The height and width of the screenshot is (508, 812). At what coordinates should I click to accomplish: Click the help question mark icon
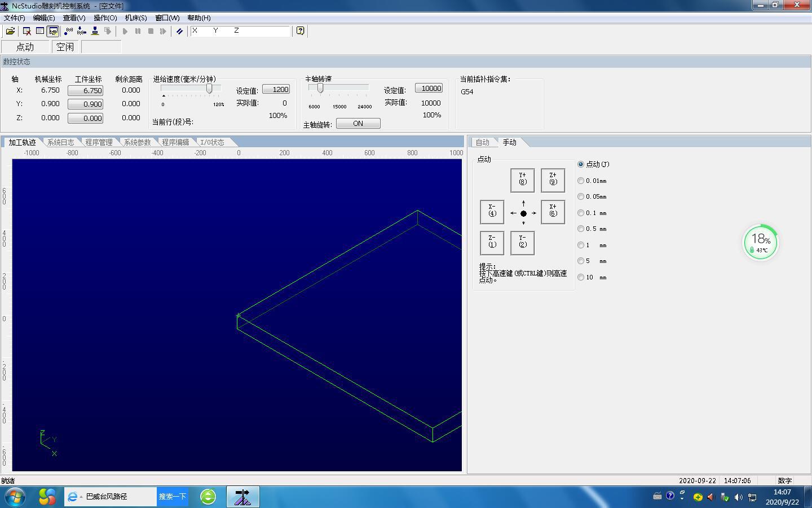pos(301,31)
